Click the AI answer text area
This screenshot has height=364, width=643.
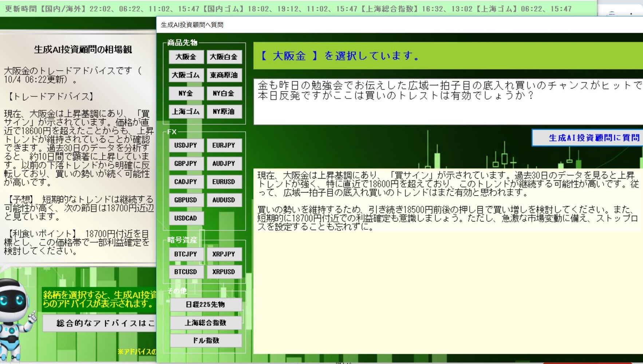[x=448, y=261]
